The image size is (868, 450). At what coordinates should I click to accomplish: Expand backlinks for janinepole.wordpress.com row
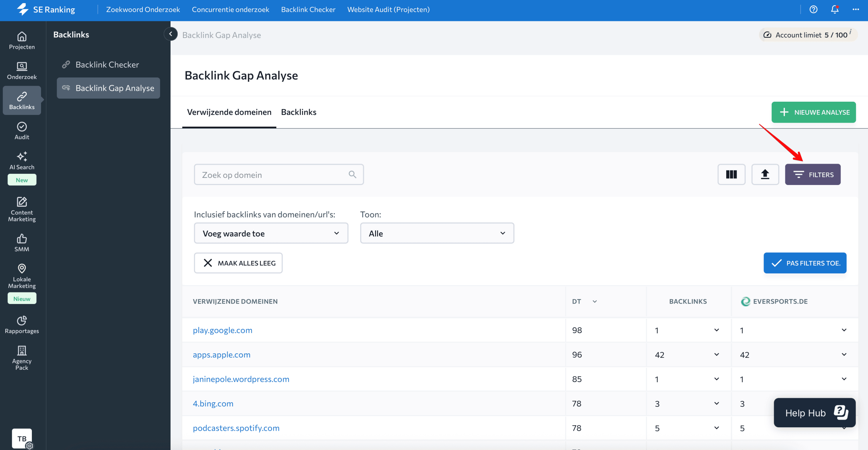(x=716, y=379)
